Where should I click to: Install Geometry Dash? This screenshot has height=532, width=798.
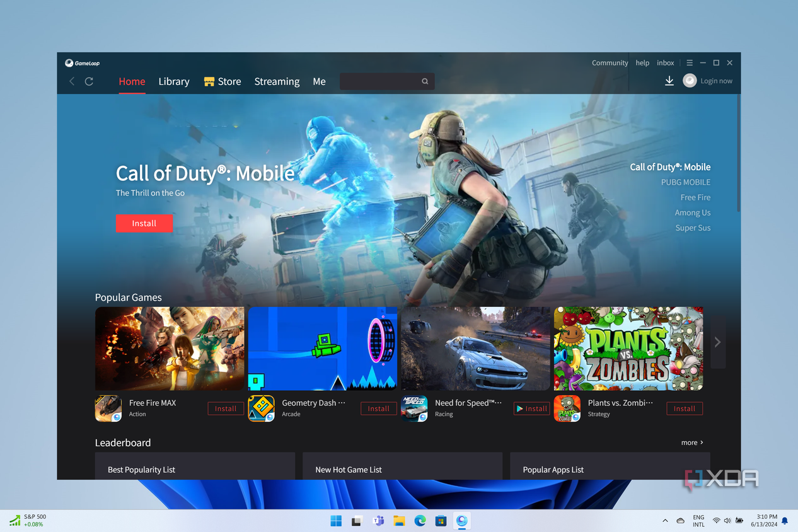coord(379,408)
